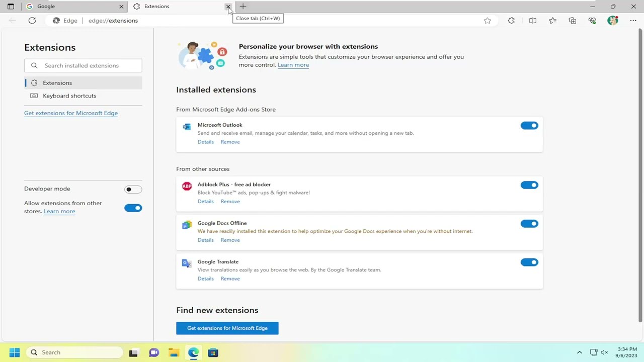This screenshot has width=644, height=362.
Task: Open File Explorer from taskbar
Action: click(174, 353)
